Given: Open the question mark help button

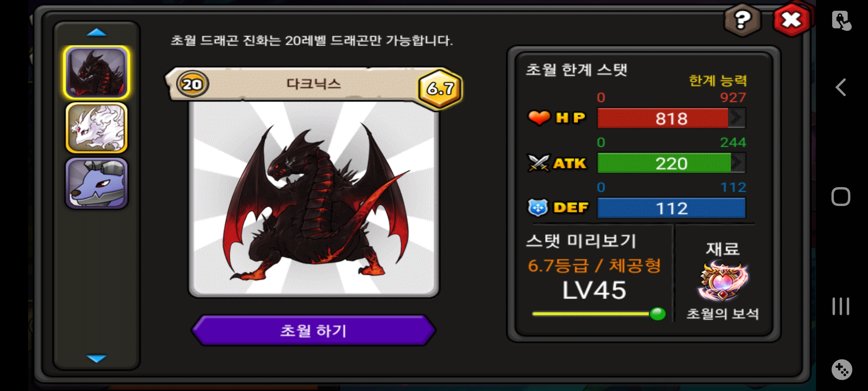Looking at the screenshot, I should pyautogui.click(x=743, y=20).
